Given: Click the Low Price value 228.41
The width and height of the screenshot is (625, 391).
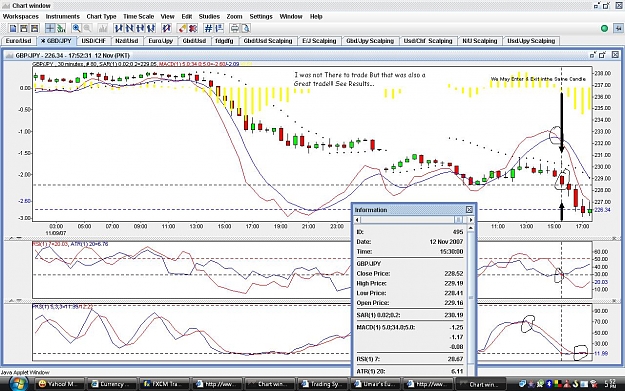Looking at the screenshot, I should coord(454,293).
